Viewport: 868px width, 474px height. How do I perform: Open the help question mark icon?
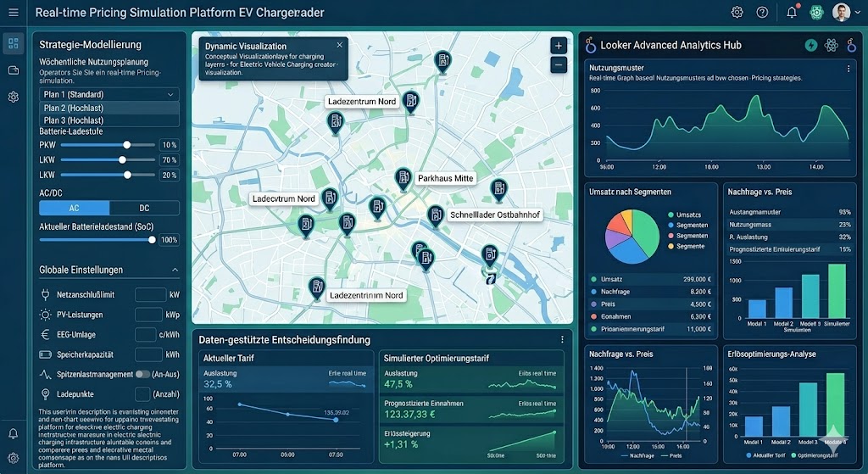(x=762, y=12)
